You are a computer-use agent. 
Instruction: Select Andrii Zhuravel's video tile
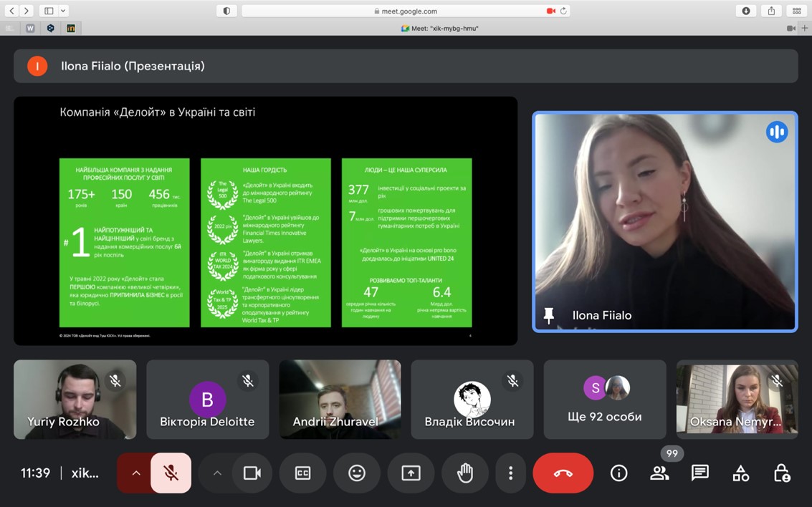(340, 400)
